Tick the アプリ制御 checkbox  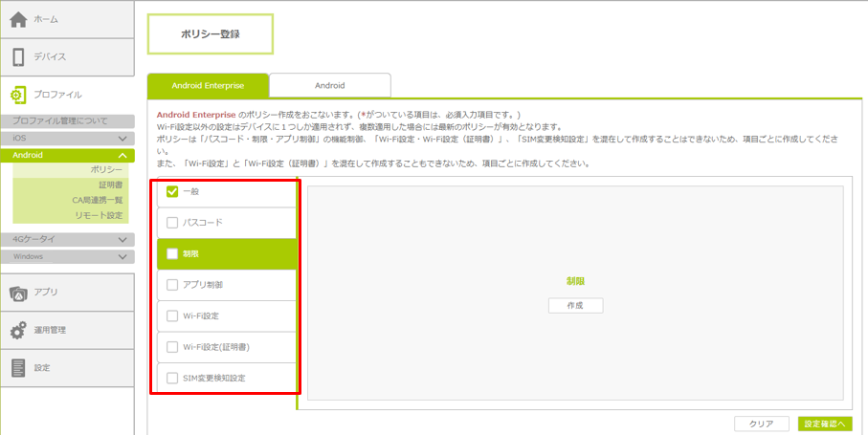(172, 285)
